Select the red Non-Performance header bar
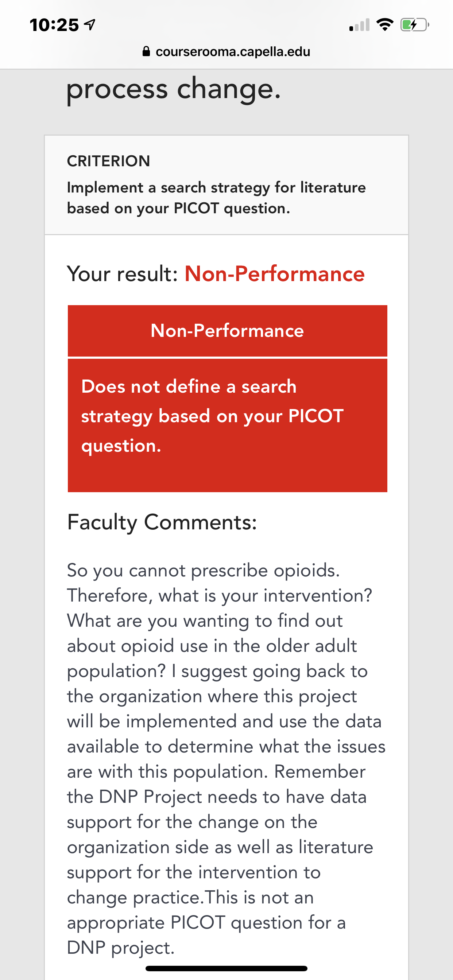Viewport: 453px width, 980px height. [227, 331]
